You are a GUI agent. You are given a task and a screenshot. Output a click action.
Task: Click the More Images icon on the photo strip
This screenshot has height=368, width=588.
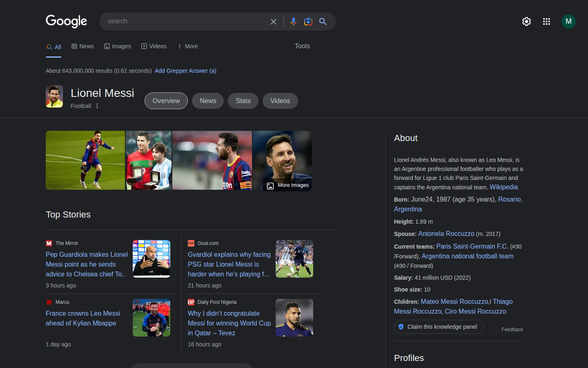pyautogui.click(x=270, y=186)
